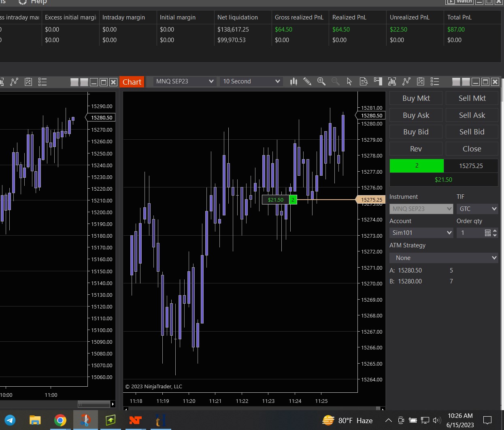Click the zoom in magnifier icon
The width and height of the screenshot is (504, 430).
coord(321,81)
